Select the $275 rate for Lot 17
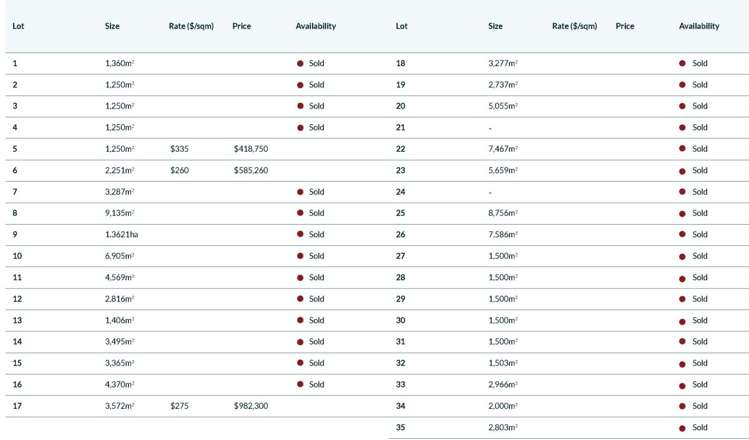The image size is (749, 440). [179, 406]
